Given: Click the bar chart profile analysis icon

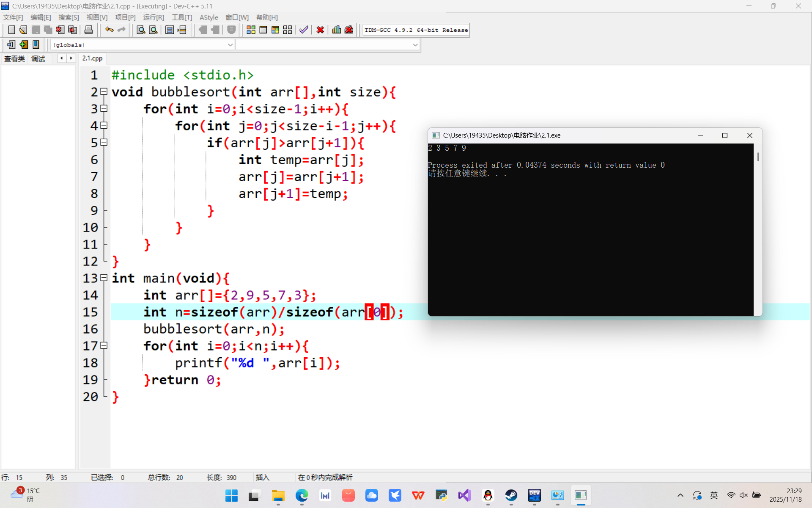Looking at the screenshot, I should pos(337,30).
